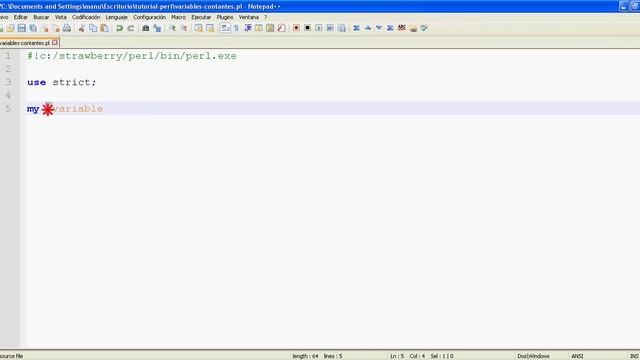The width and height of the screenshot is (640, 360).
Task: Open Find with the binoculars icon
Action: pyautogui.click(x=146, y=28)
